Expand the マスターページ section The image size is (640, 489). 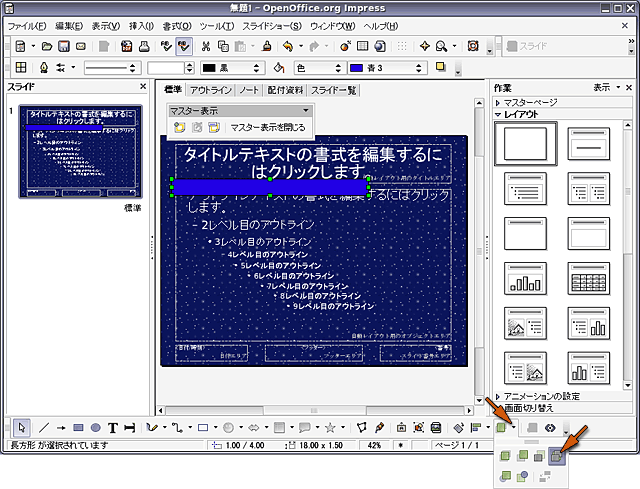[x=532, y=102]
